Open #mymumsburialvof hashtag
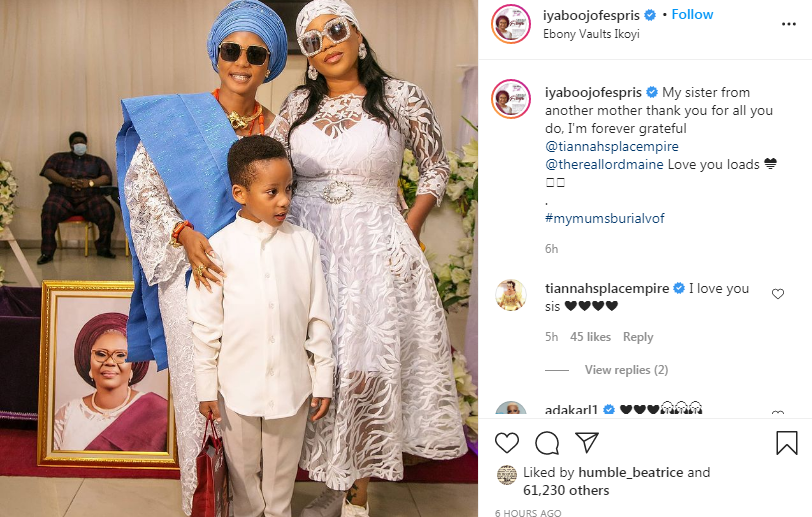 (605, 219)
